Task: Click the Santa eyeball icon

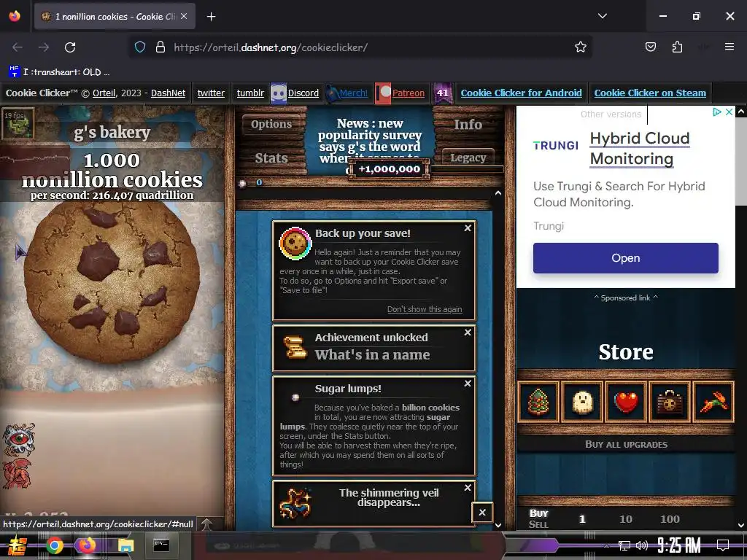Action: click(18, 439)
